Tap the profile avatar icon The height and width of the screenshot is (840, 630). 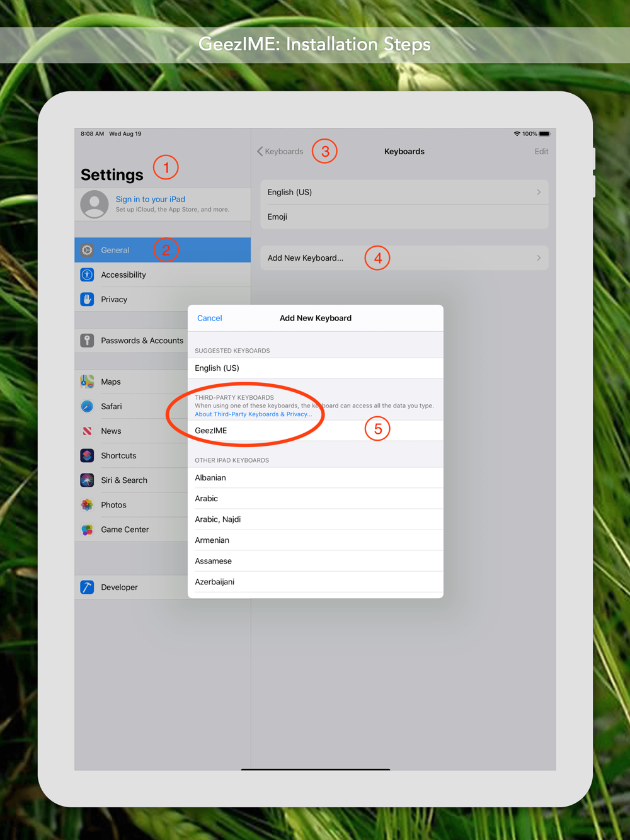(x=94, y=204)
